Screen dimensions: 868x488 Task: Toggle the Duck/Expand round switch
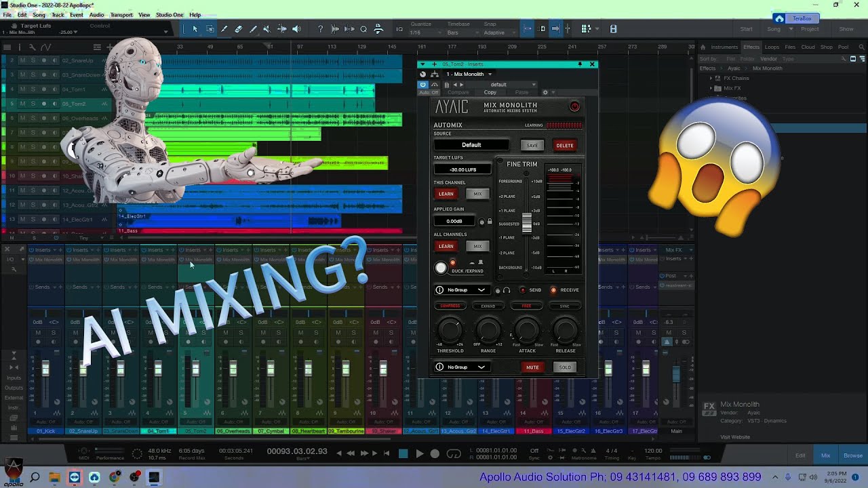(x=441, y=268)
